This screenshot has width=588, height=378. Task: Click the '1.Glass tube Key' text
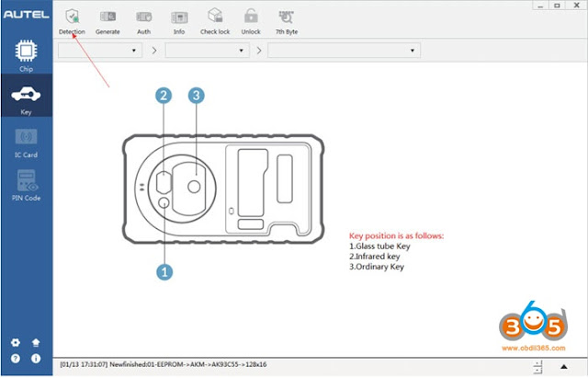click(379, 246)
